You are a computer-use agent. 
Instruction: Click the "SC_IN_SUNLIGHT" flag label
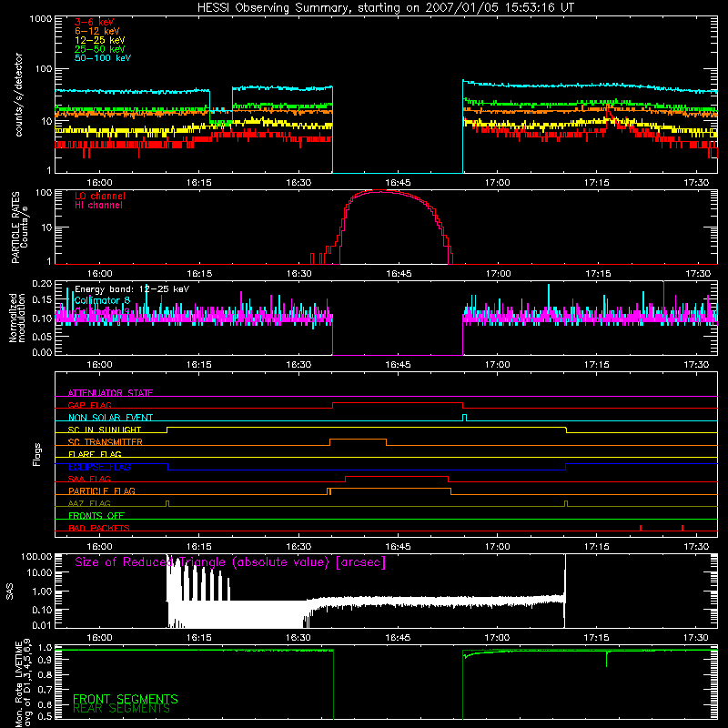(105, 430)
